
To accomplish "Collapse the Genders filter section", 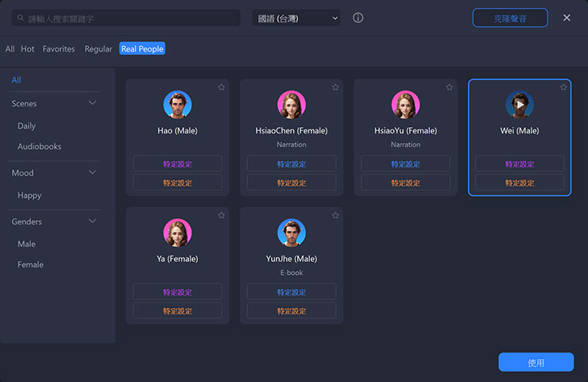I will (x=92, y=222).
